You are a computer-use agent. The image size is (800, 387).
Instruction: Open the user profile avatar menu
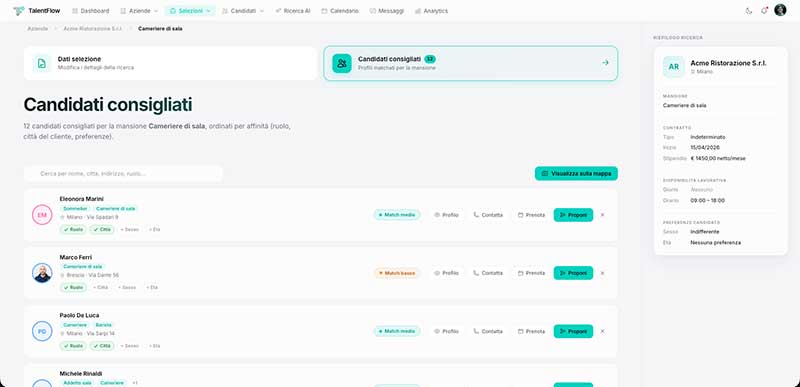point(780,10)
